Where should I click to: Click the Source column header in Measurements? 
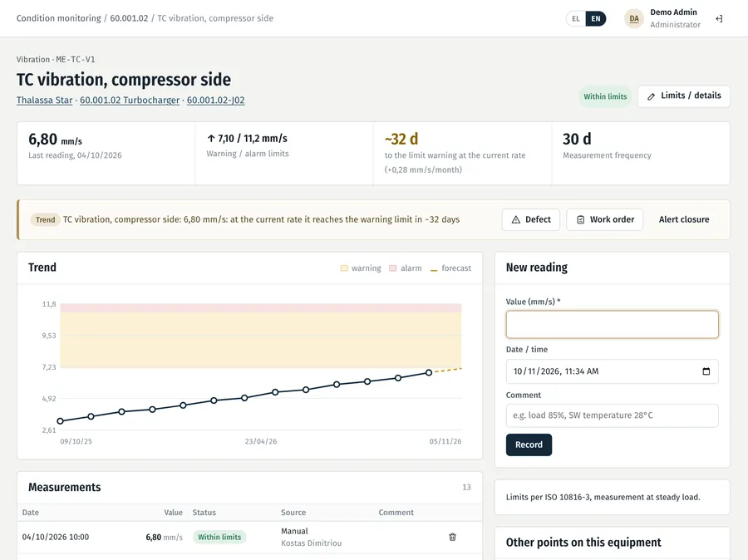[293, 513]
